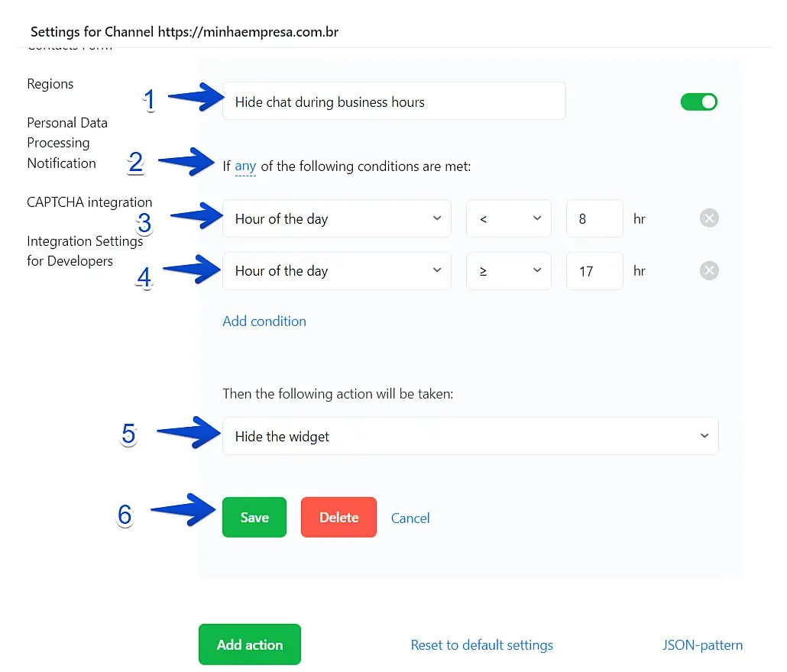Expand the Hide the widget action dropdown

(471, 436)
